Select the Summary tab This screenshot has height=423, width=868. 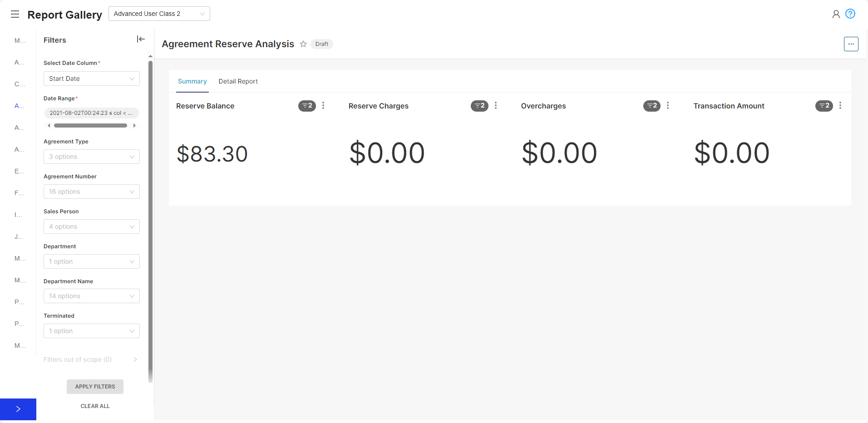[192, 81]
